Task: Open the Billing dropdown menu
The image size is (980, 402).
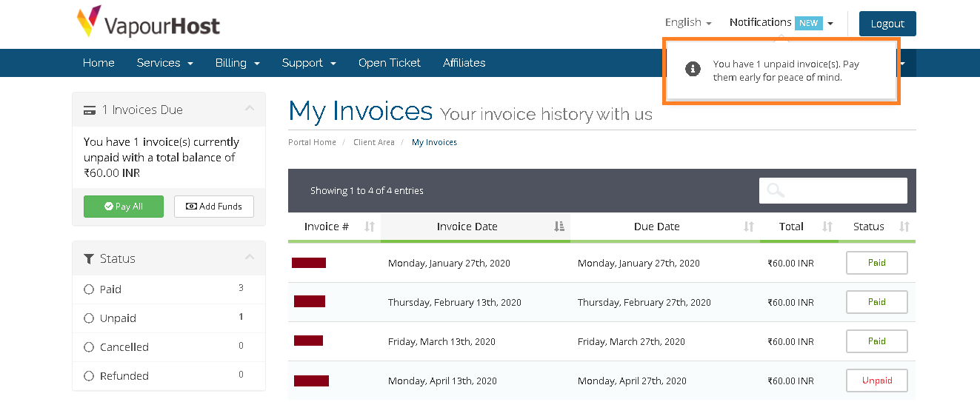Action: (237, 63)
